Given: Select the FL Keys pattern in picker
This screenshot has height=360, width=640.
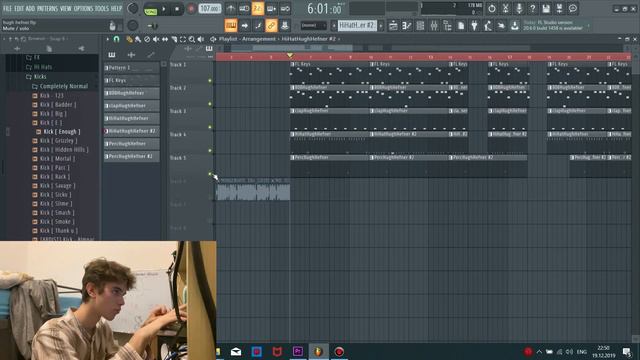Looking at the screenshot, I should 131,80.
